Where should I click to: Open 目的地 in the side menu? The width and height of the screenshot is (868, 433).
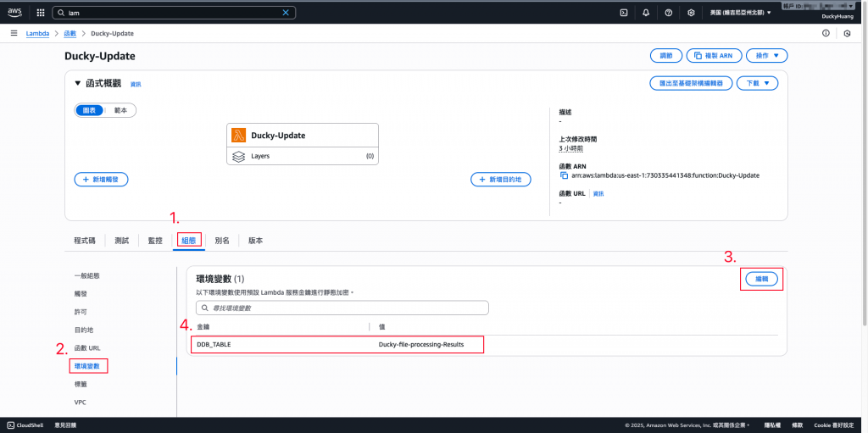pyautogui.click(x=84, y=330)
